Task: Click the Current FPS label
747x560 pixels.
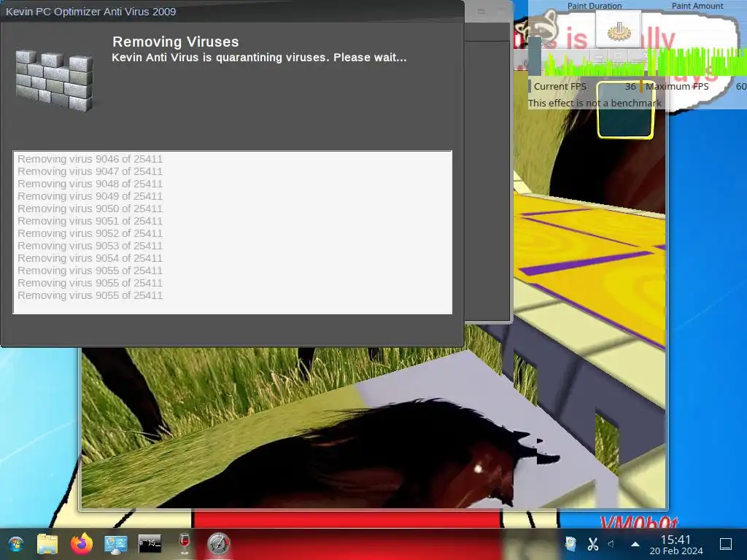Action: pos(560,87)
